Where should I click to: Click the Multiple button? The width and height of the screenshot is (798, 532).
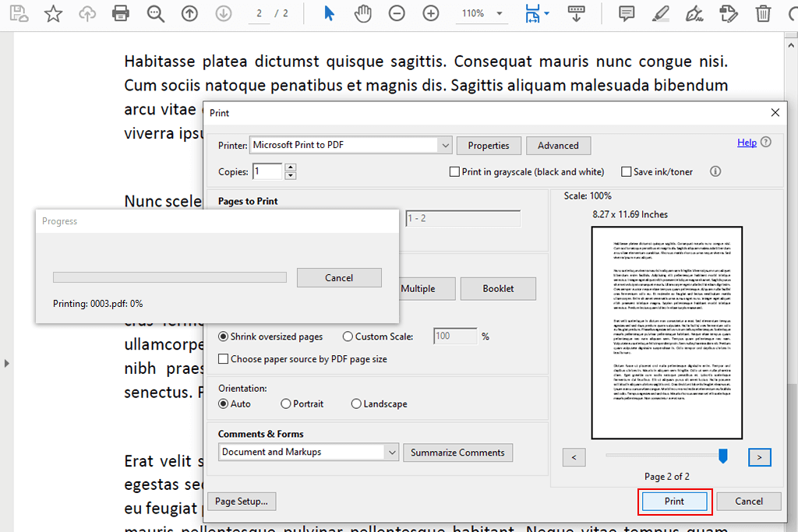428,288
